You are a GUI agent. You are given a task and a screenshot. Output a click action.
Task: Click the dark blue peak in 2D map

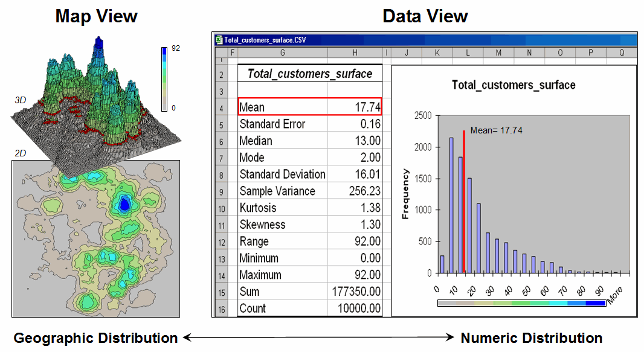point(124,205)
